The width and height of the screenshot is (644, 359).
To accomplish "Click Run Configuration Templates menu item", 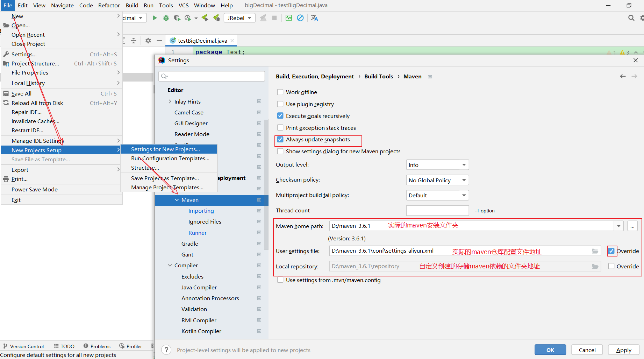I will coord(169,158).
